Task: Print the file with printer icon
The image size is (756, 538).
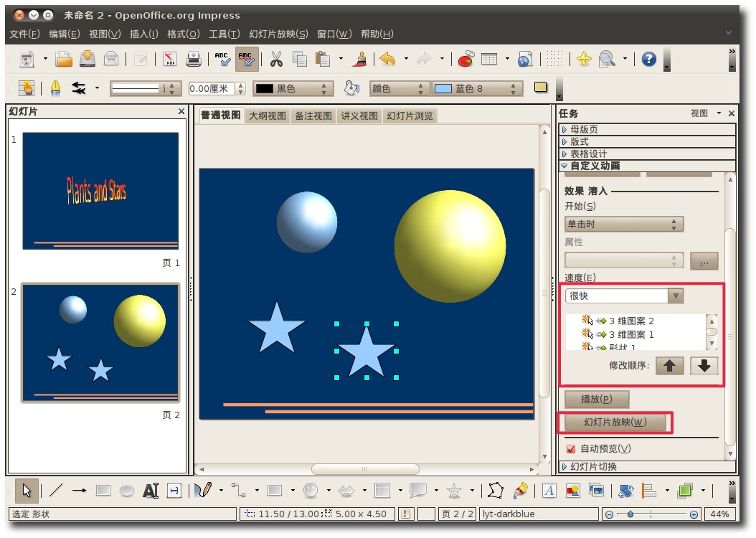Action: 194,60
